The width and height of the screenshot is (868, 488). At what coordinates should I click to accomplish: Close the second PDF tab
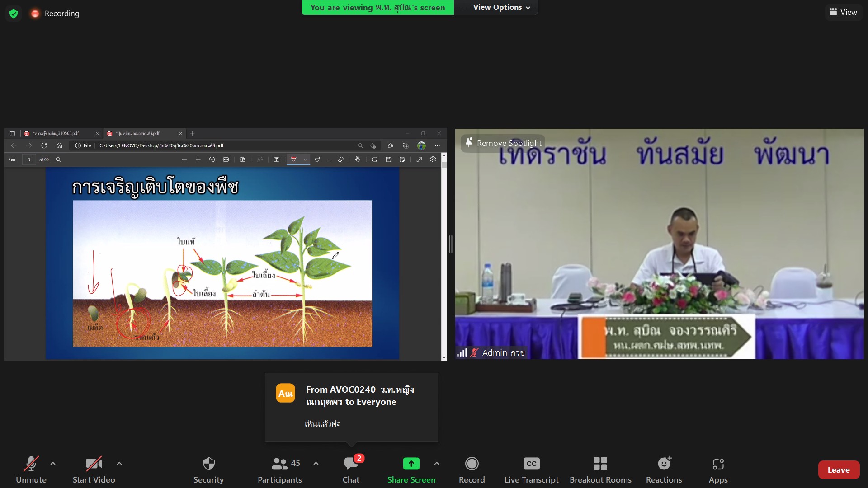coord(180,133)
